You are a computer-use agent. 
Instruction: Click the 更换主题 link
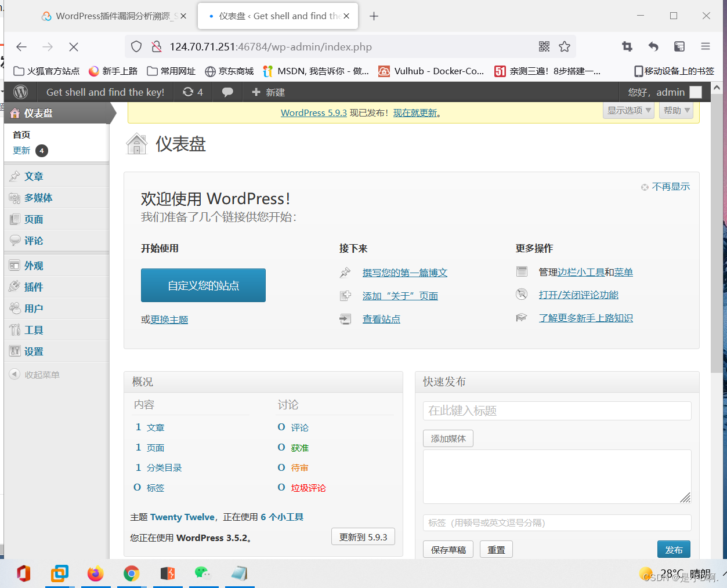169,320
